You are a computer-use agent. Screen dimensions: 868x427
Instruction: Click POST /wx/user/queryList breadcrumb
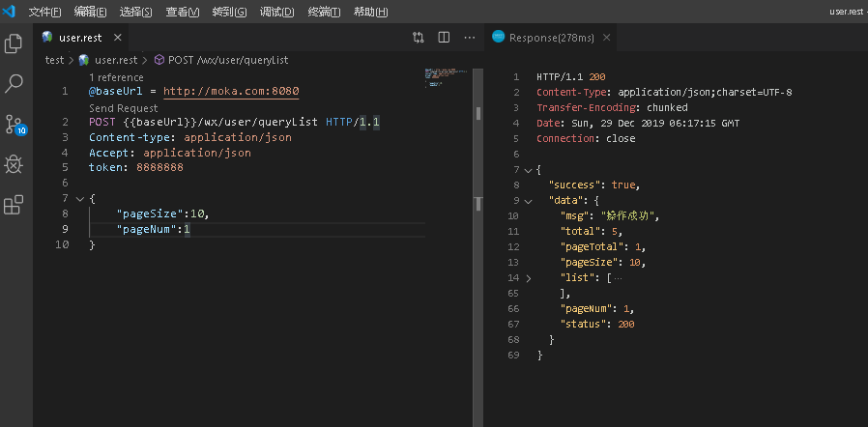tap(228, 60)
